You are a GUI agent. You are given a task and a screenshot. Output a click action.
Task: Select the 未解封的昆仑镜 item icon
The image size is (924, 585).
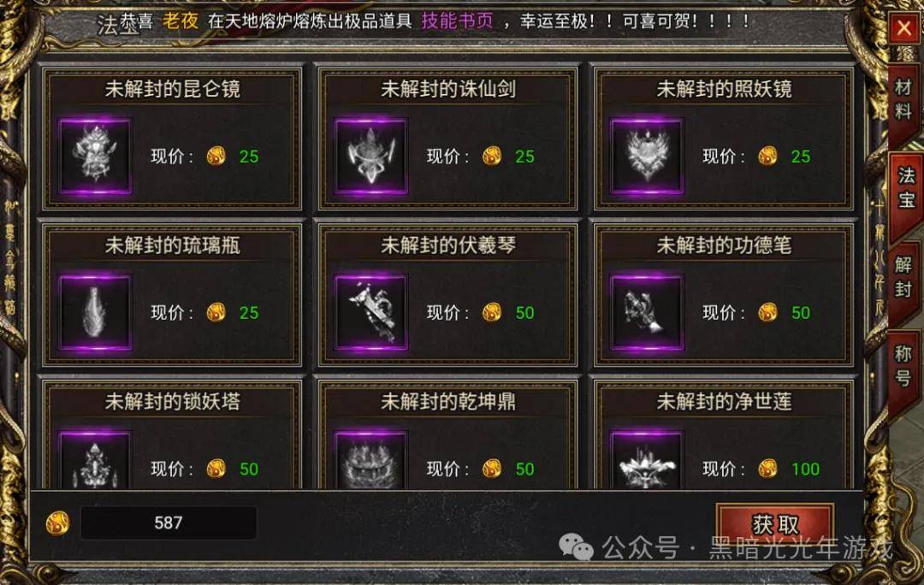95,156
